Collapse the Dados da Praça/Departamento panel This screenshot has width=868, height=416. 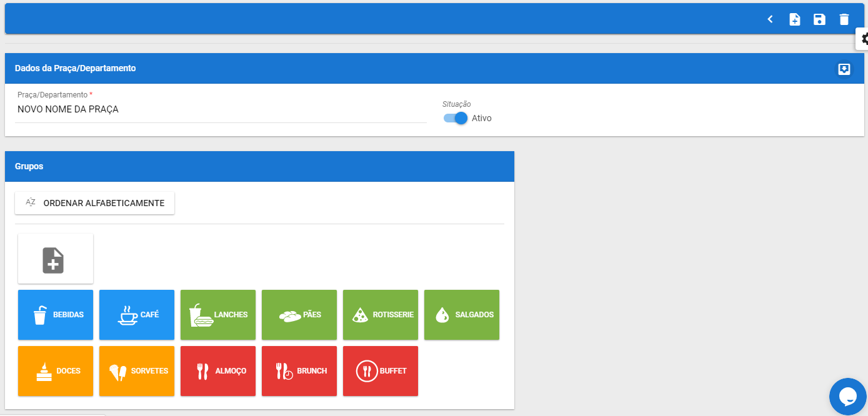pos(844,69)
